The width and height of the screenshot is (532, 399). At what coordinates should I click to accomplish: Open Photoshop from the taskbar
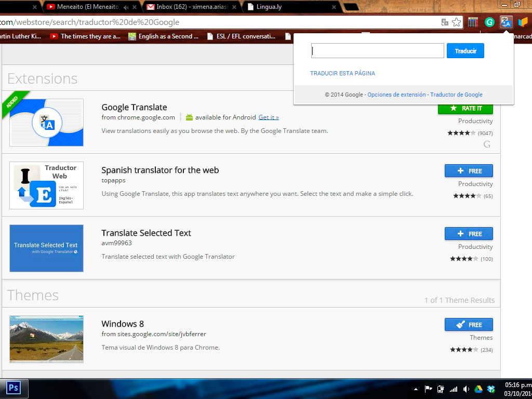click(14, 388)
